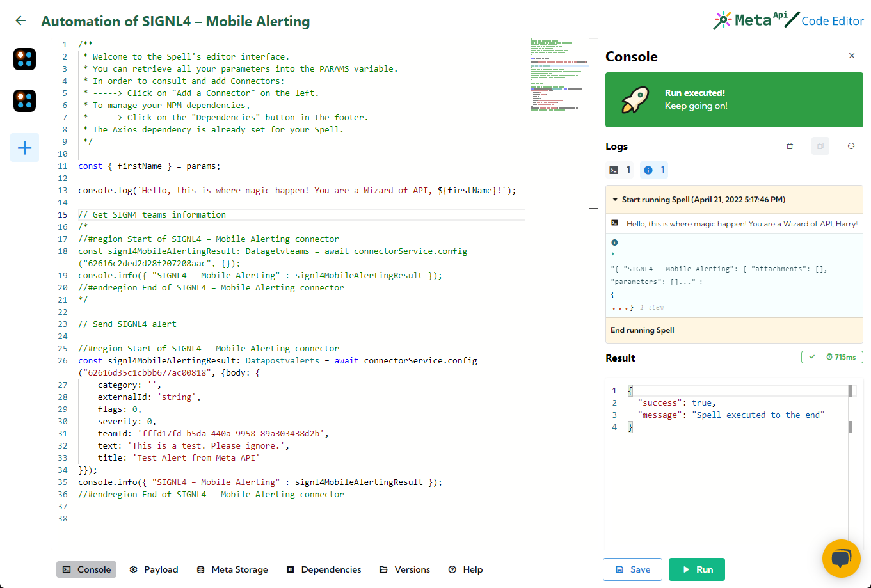Click the 'Result' section heading
Image resolution: width=871 pixels, height=588 pixels.
point(620,358)
